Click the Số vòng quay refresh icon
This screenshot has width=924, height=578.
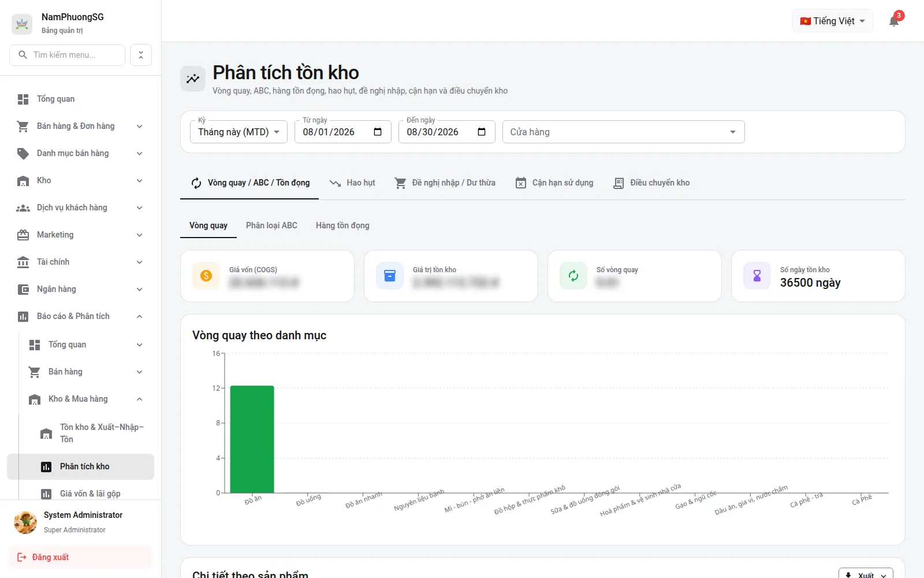point(573,276)
